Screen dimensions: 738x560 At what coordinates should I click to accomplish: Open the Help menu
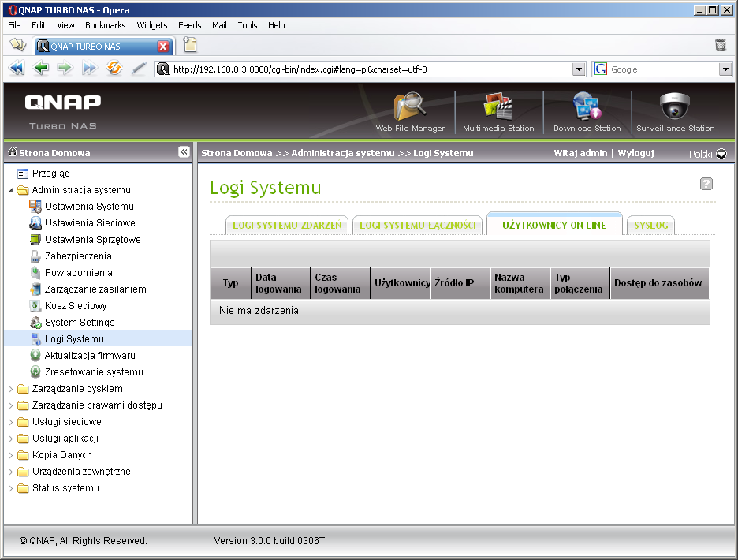point(276,25)
